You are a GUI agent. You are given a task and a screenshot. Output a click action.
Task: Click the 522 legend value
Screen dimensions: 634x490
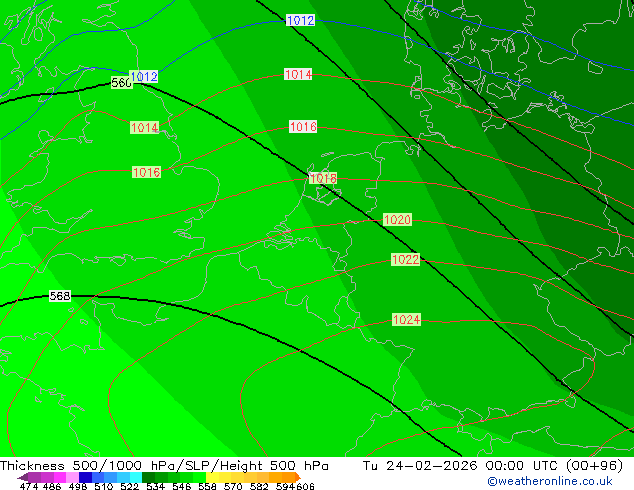click(129, 486)
